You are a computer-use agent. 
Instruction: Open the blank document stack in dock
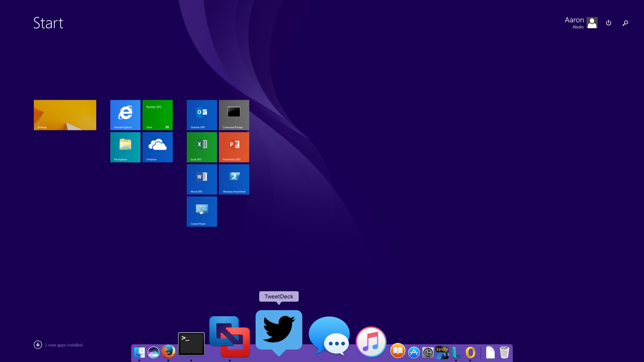490,352
